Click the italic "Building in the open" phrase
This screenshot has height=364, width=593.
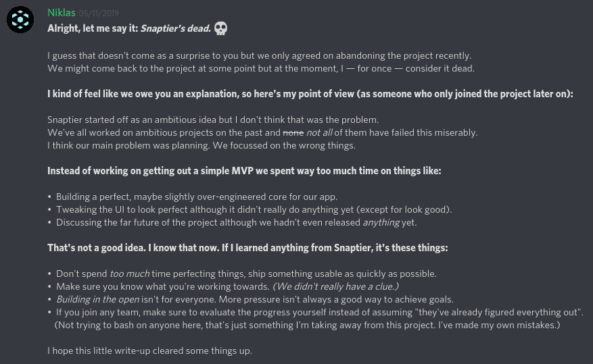click(98, 299)
